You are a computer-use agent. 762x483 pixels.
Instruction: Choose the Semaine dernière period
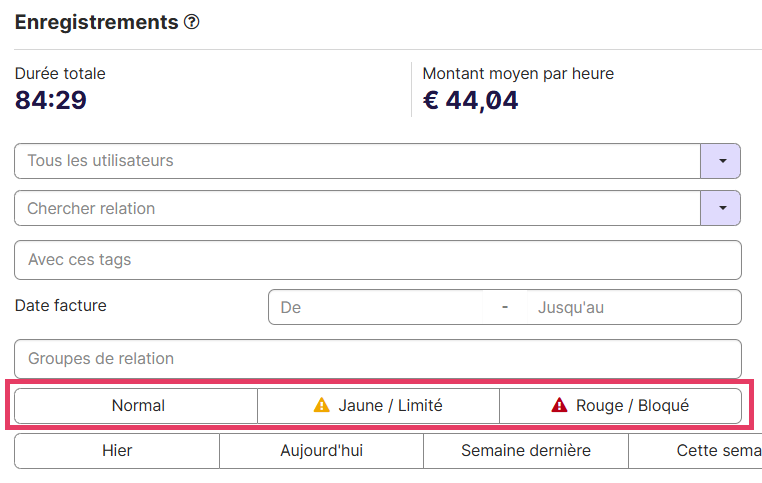tap(526, 451)
